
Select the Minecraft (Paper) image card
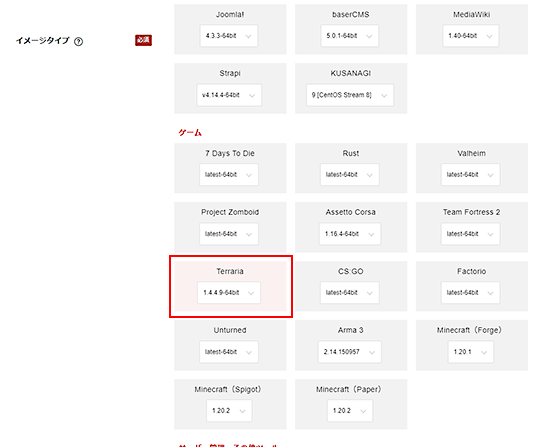[351, 404]
